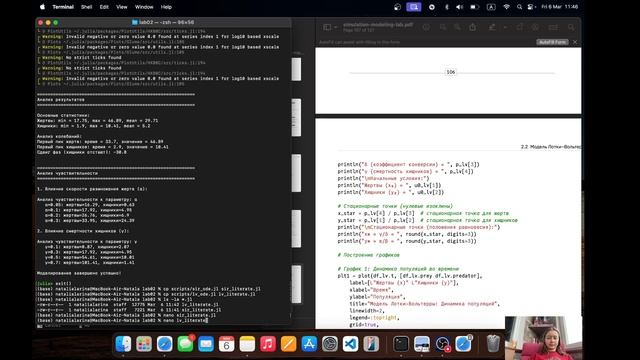Open the Shell menu
640x360 pixels.
(86, 7)
